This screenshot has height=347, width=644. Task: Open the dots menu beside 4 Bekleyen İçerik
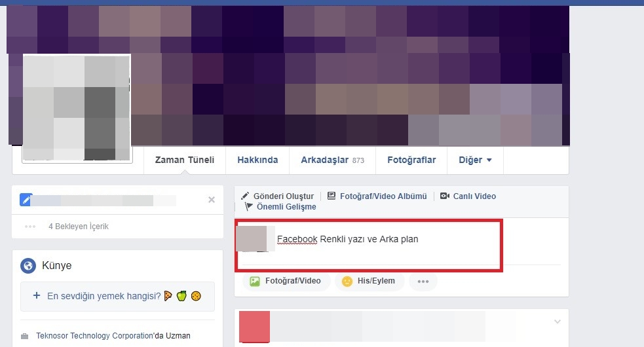point(30,227)
